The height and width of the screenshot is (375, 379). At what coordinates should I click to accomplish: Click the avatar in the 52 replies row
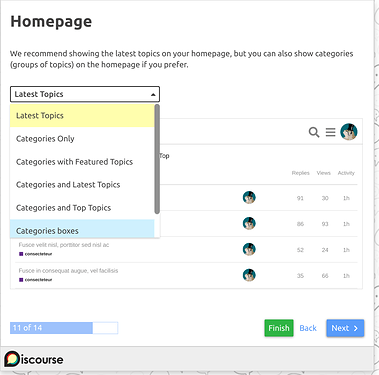tap(249, 249)
